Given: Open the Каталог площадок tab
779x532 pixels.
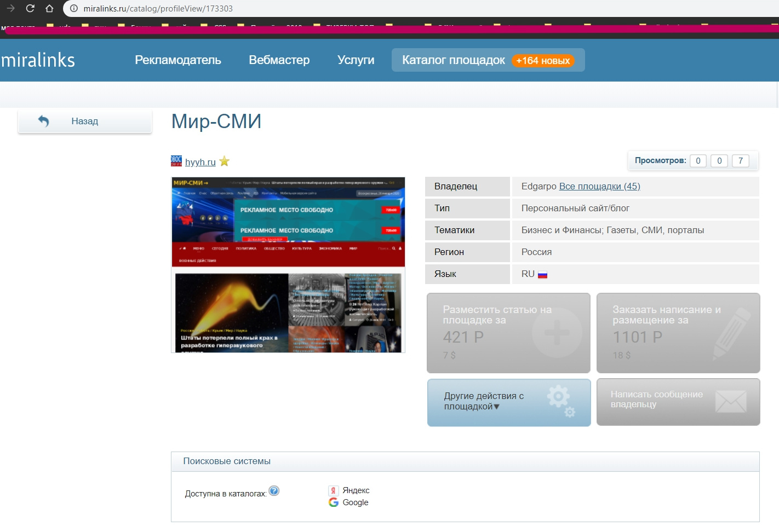Looking at the screenshot, I should 488,60.
